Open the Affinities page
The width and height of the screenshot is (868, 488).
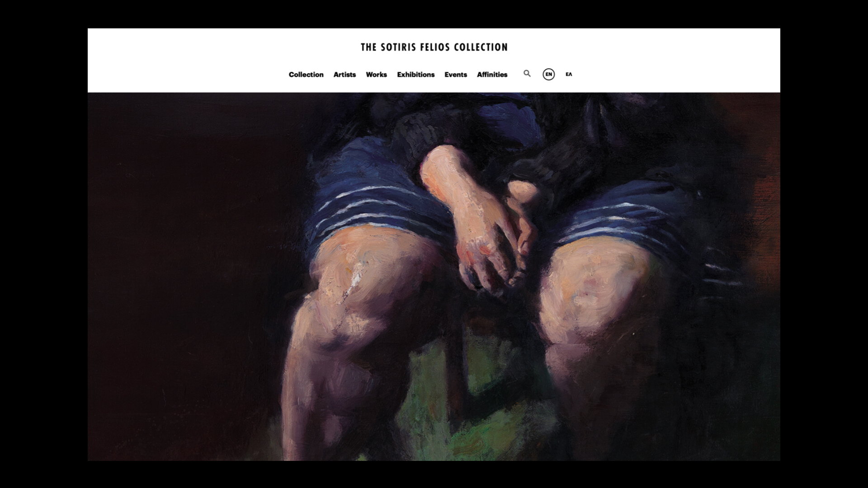492,75
